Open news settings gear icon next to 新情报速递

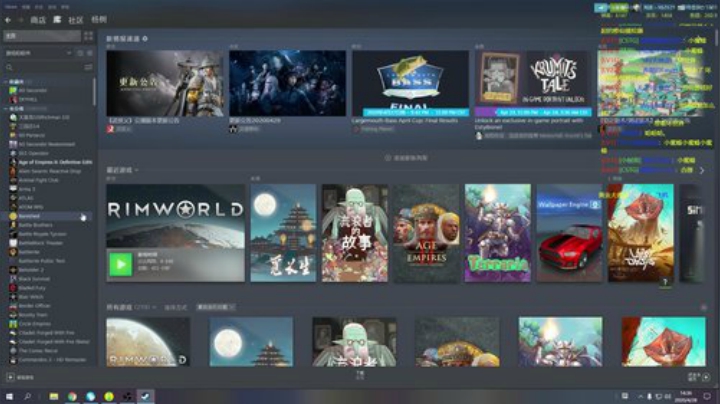(x=145, y=39)
